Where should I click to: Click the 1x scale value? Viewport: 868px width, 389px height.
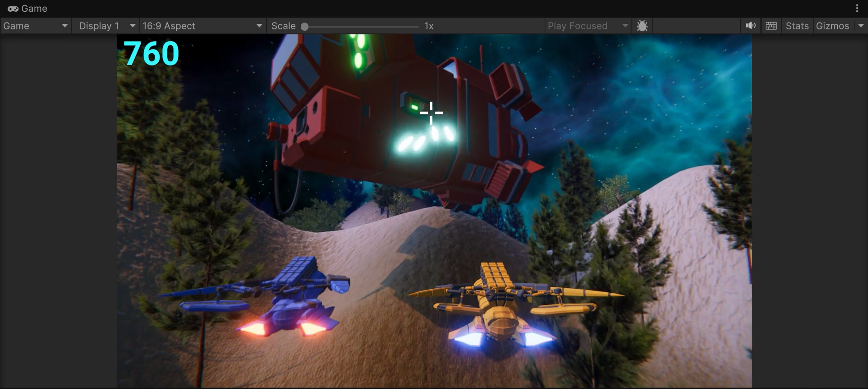click(429, 26)
